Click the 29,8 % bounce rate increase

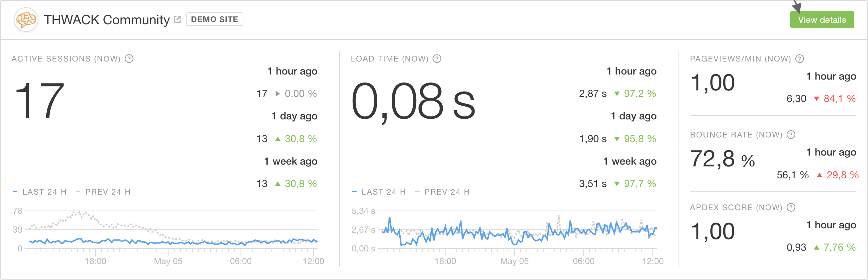[842, 175]
